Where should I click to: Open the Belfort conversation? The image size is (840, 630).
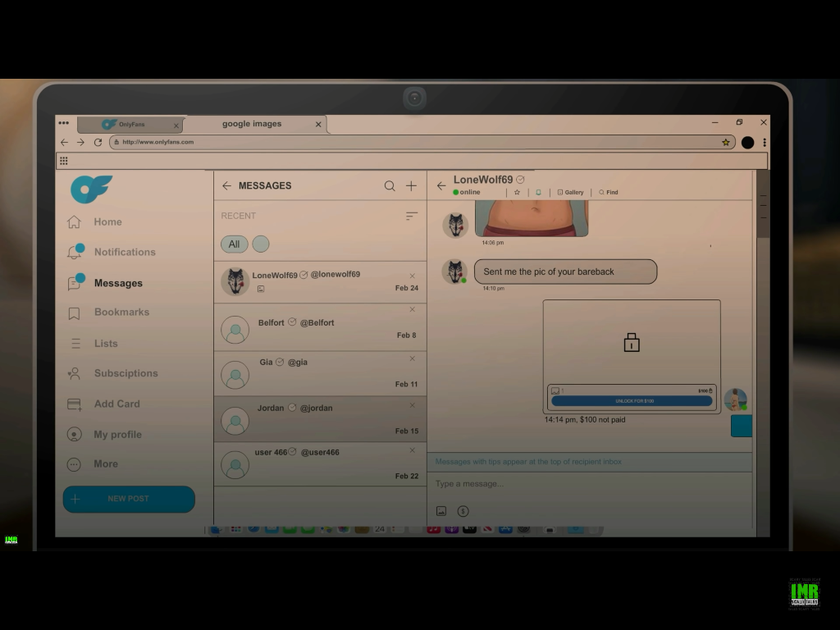tap(321, 327)
